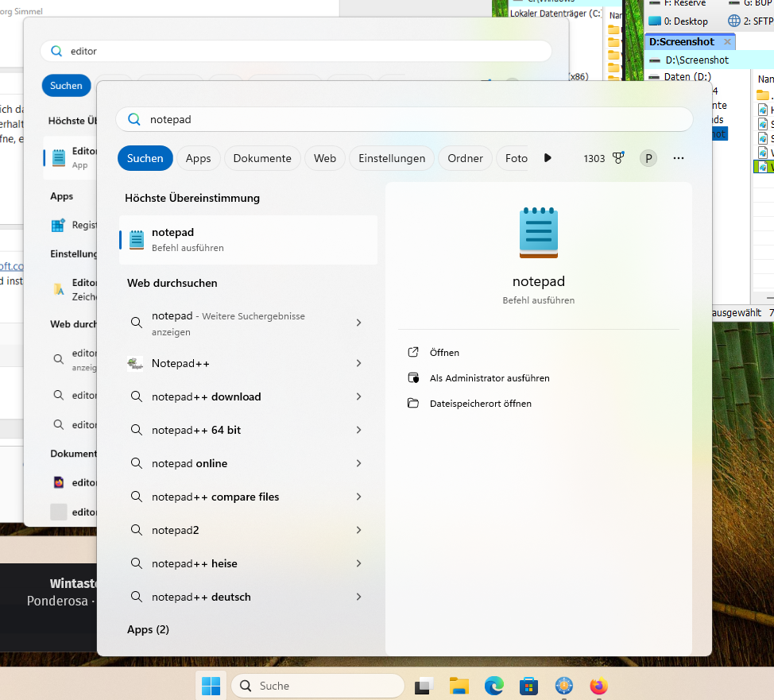Open Microsoft Edge from the taskbar
The image size is (774, 700).
[493, 686]
